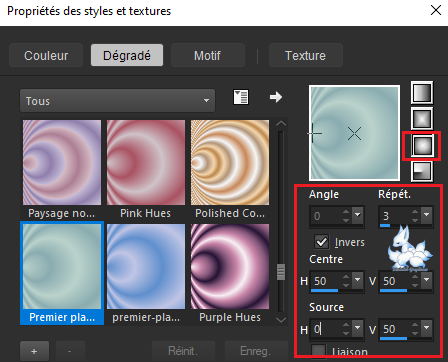Open the Angle value dropdown
Image resolution: width=448 pixels, height=362 pixels.
pyautogui.click(x=358, y=215)
